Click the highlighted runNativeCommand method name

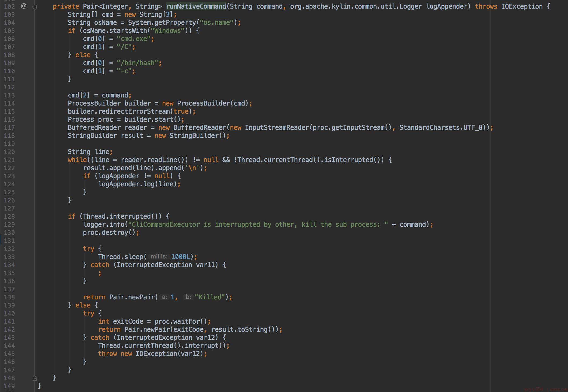196,6
